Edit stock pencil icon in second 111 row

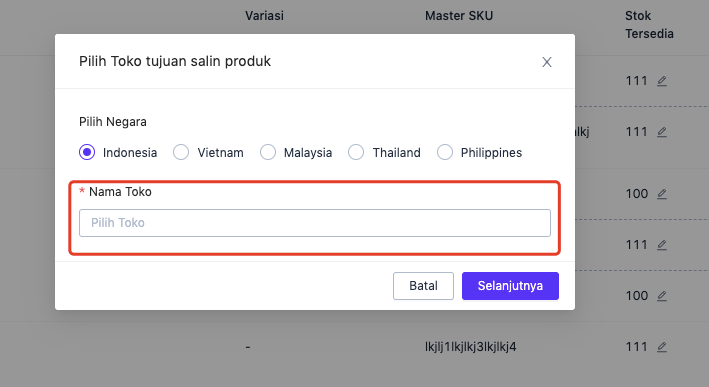point(662,132)
